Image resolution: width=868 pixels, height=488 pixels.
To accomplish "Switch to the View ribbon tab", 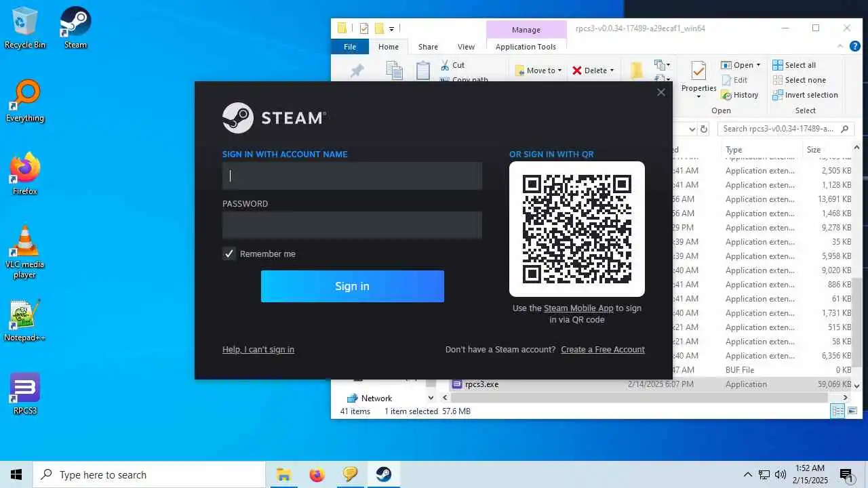I will pos(466,47).
